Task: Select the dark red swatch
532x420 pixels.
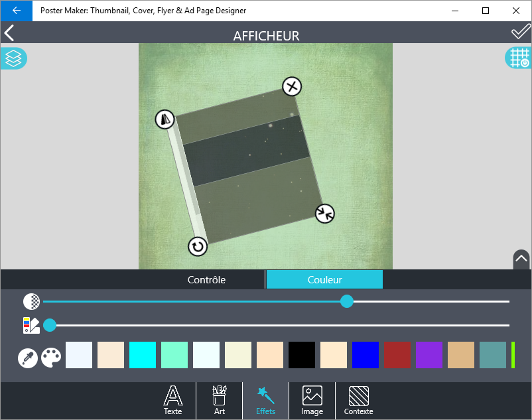Action: [397, 355]
